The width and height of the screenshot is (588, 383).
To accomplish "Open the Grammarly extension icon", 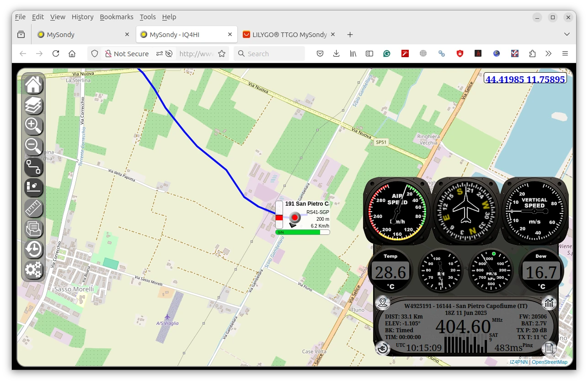I will [387, 53].
